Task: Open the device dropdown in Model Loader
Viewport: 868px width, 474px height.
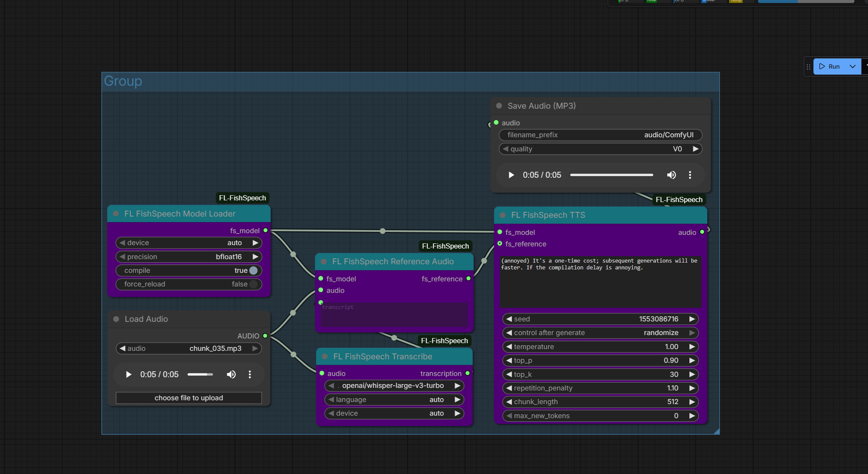Action: [x=189, y=243]
